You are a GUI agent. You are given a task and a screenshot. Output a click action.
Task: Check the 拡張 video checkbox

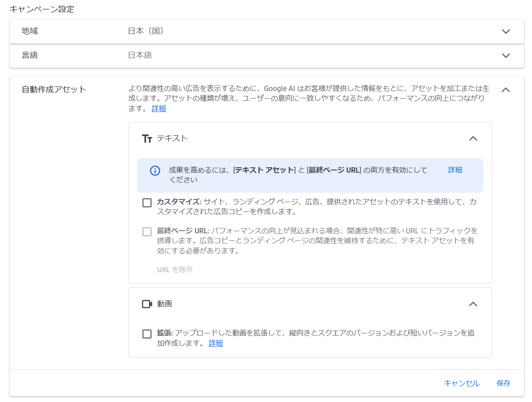pos(147,334)
